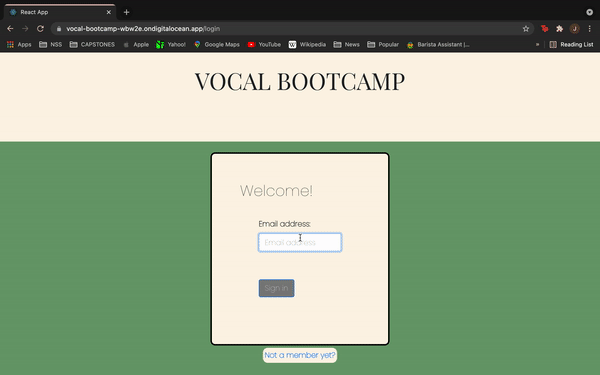Open the red extension icon in the toolbar
The width and height of the screenshot is (600, 375).
point(545,29)
